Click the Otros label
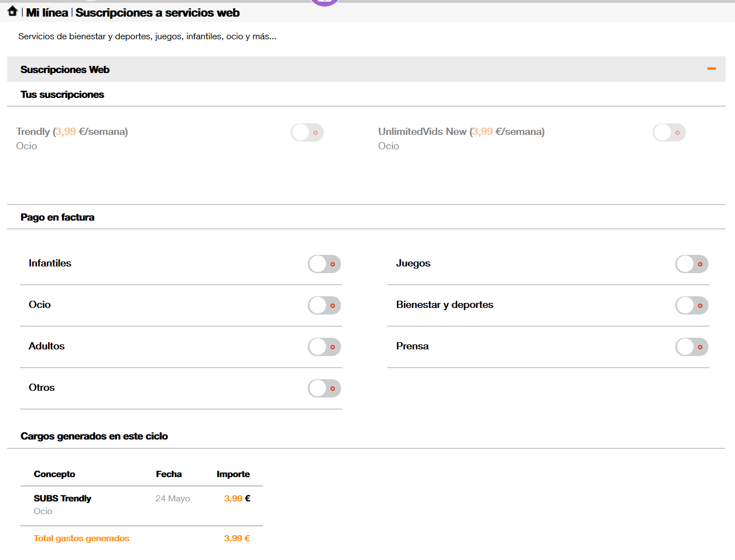 click(x=41, y=388)
